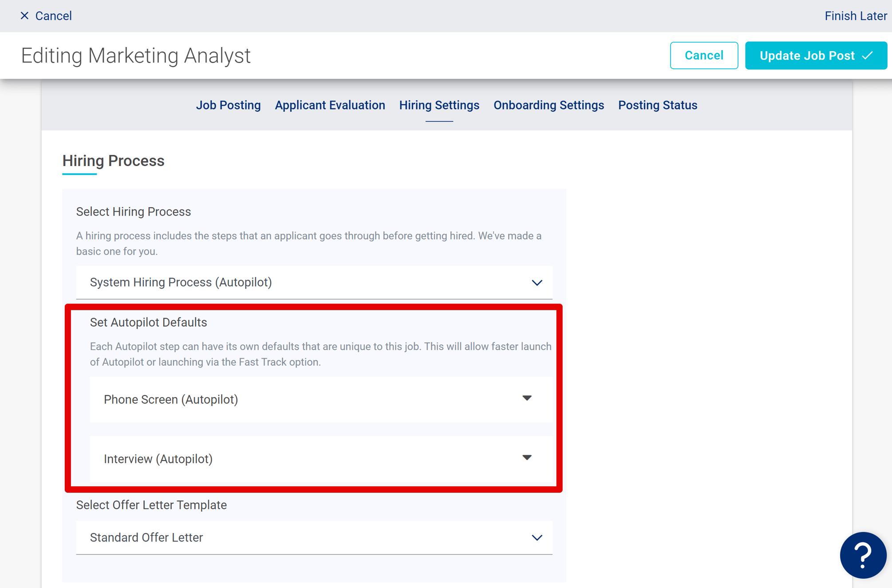The width and height of the screenshot is (892, 588).
Task: Click the Update Job Post button
Action: point(816,55)
